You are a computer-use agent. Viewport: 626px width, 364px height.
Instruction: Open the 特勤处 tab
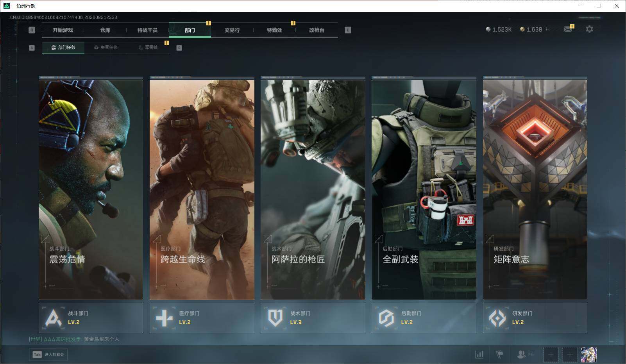pos(274,30)
